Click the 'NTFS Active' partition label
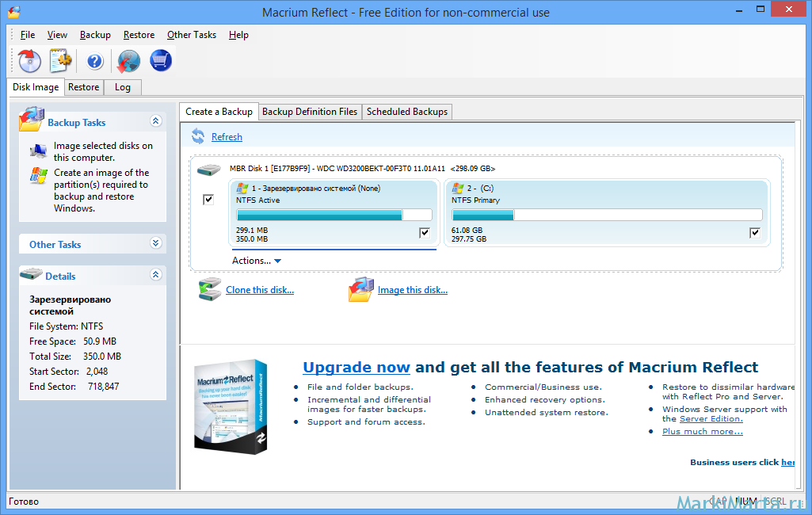Screen dimensions: 812x515 pyautogui.click(x=258, y=200)
